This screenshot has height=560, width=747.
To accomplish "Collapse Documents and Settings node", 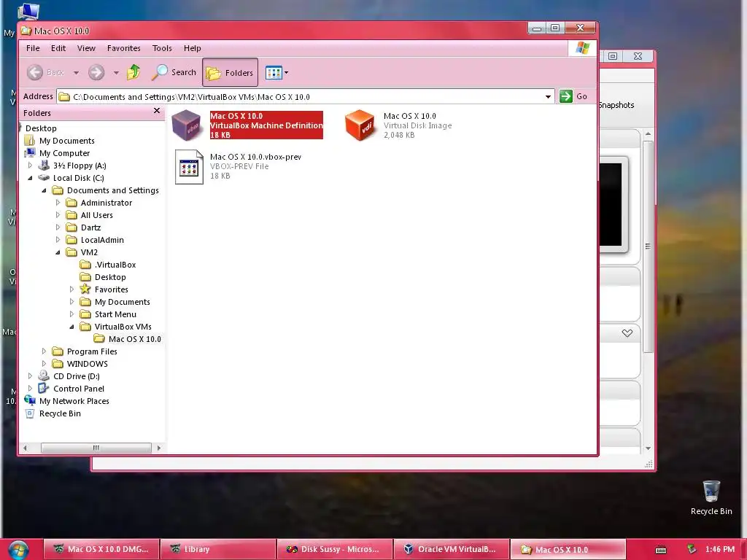I will click(x=44, y=190).
